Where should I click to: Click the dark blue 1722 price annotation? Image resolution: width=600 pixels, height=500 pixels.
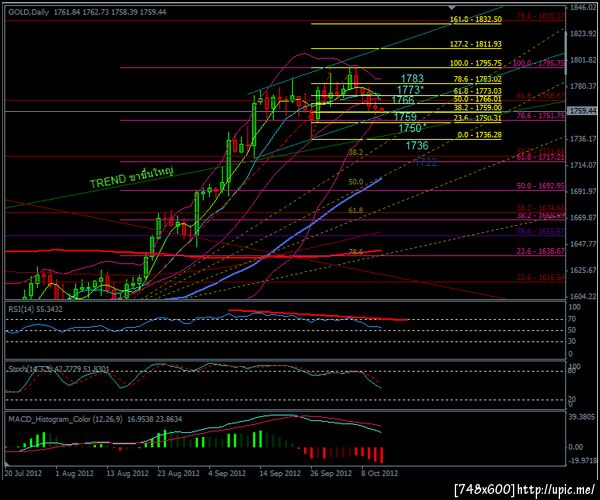pos(426,163)
